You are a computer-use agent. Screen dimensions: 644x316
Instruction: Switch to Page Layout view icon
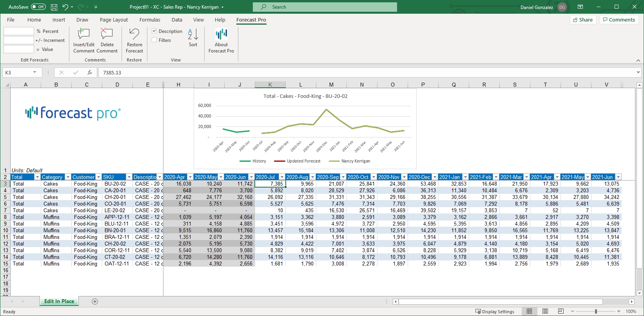tap(545, 311)
